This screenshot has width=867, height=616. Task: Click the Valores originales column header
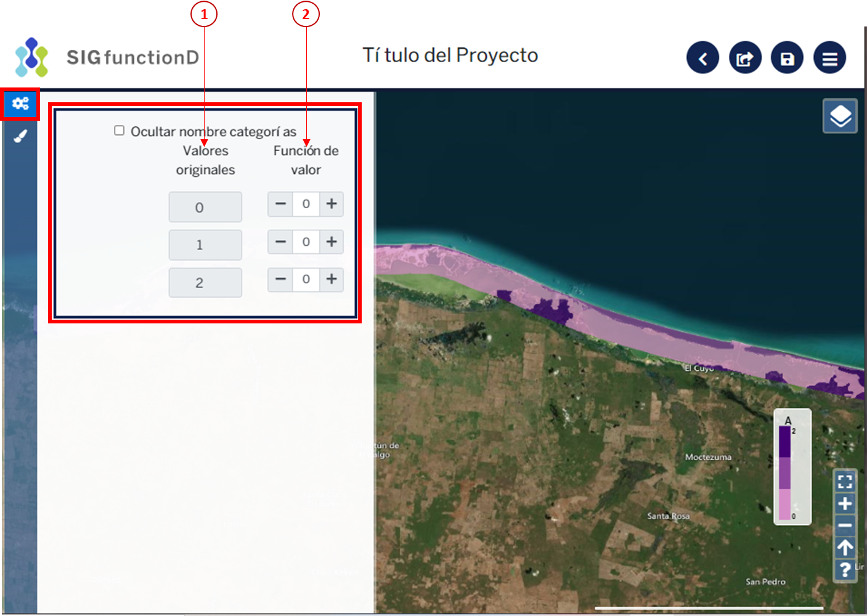coord(205,160)
